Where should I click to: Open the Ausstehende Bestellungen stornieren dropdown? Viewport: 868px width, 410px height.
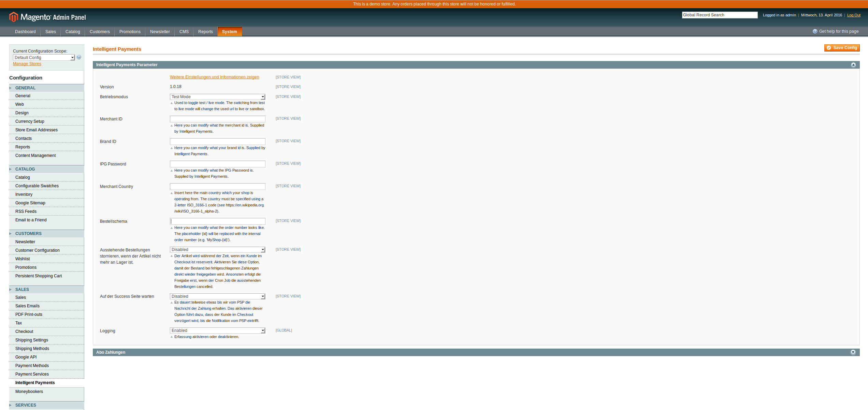click(218, 250)
